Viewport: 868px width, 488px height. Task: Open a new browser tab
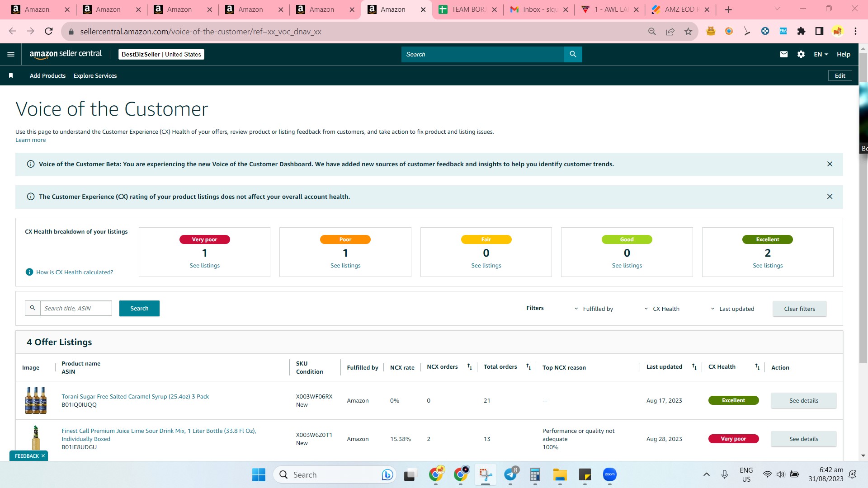click(728, 9)
